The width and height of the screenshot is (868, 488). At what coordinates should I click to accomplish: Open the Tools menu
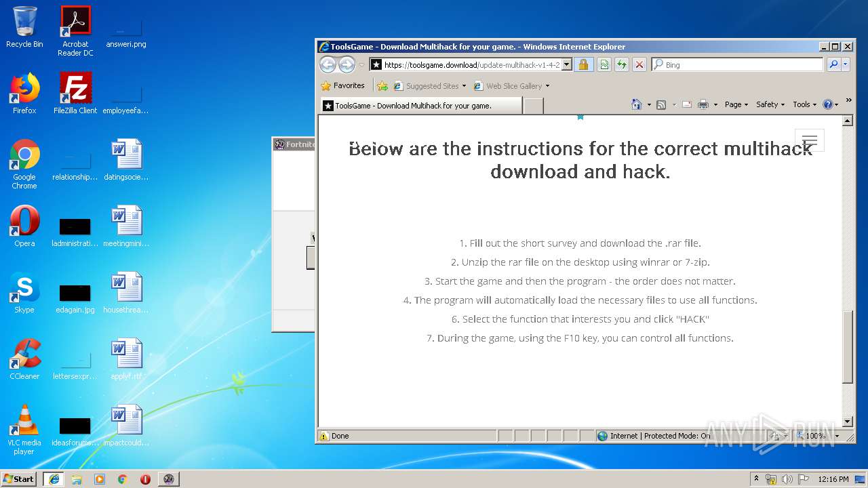pos(805,104)
